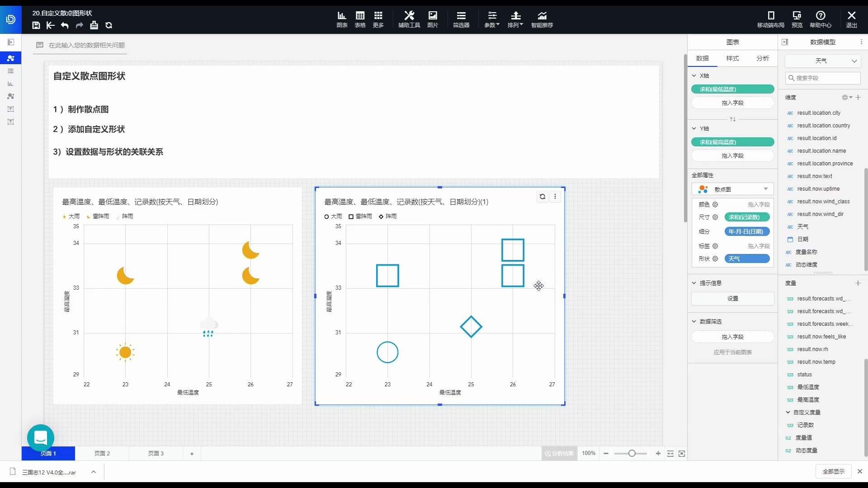This screenshot has width=868, height=488.
Task: Collapse the data model panel icon
Action: click(x=785, y=42)
